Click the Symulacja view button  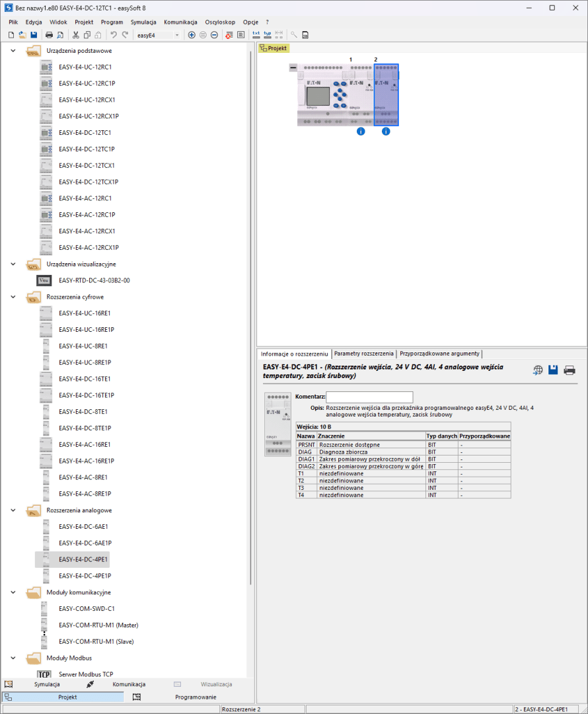(x=47, y=684)
